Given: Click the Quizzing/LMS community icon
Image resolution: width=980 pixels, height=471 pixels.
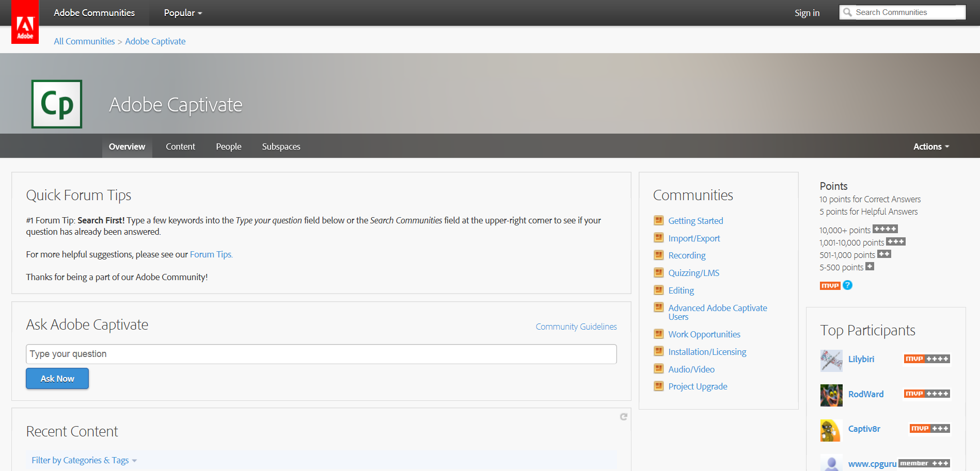Looking at the screenshot, I should tap(658, 272).
